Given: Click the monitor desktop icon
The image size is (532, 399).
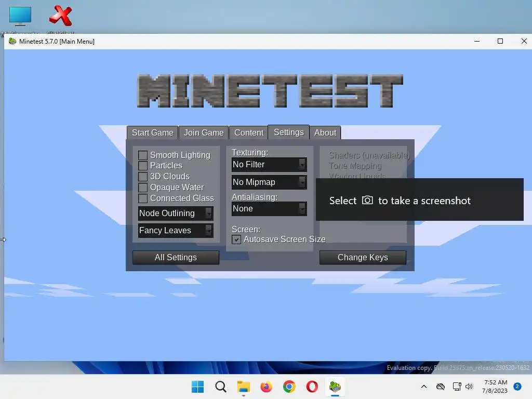Looking at the screenshot, I should [20, 16].
